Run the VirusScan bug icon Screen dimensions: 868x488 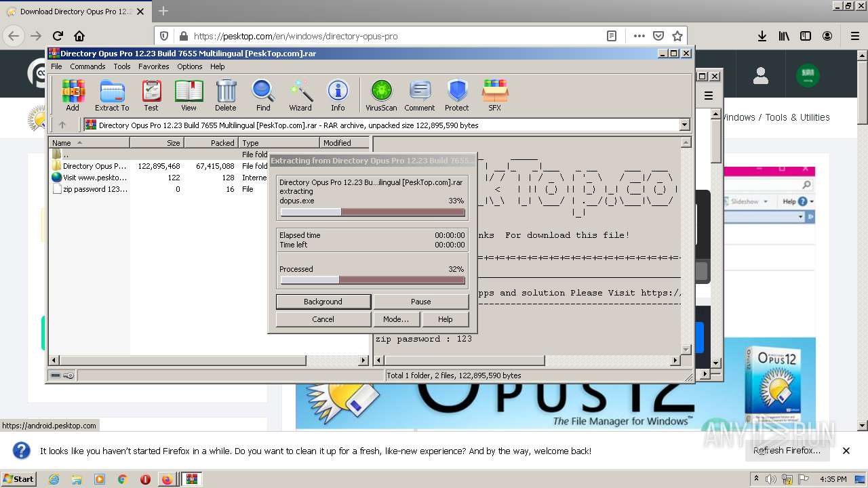[x=381, y=96]
